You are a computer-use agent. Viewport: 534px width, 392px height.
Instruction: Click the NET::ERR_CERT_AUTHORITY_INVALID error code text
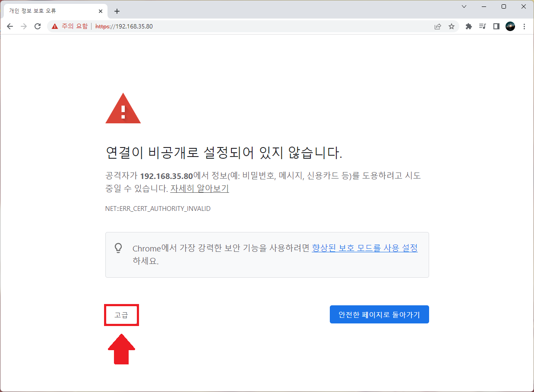coord(158,209)
